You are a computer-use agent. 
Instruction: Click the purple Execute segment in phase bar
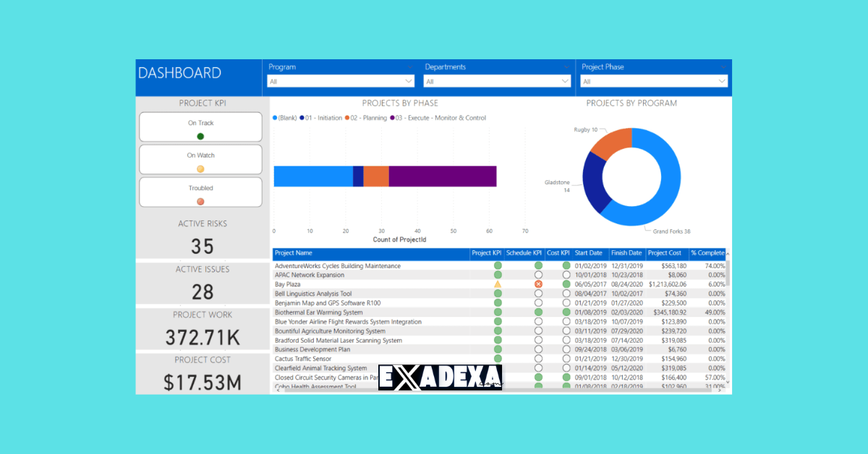coord(443,176)
